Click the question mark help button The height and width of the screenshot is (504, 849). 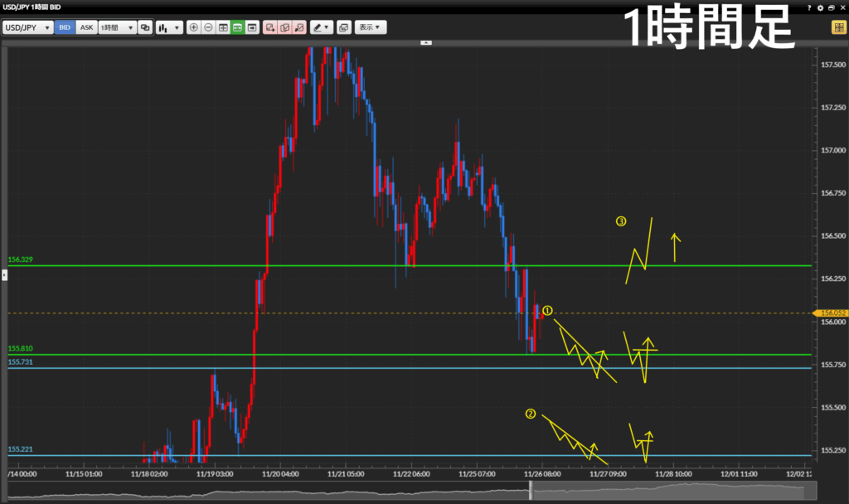click(809, 7)
